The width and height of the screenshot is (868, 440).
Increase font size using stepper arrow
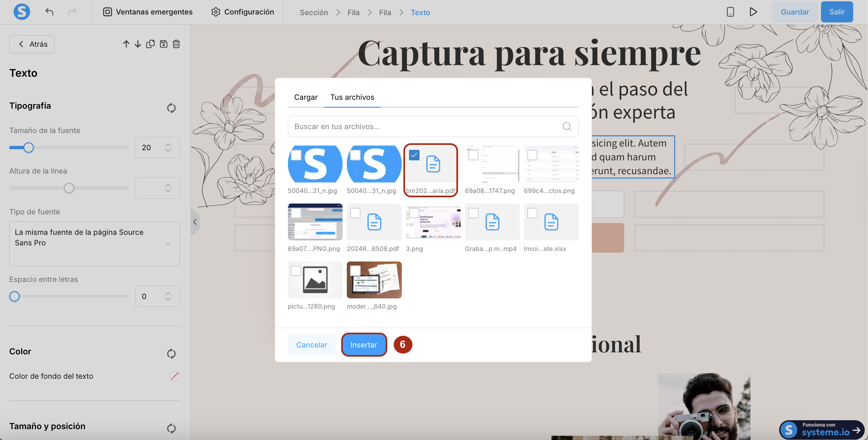tap(168, 145)
